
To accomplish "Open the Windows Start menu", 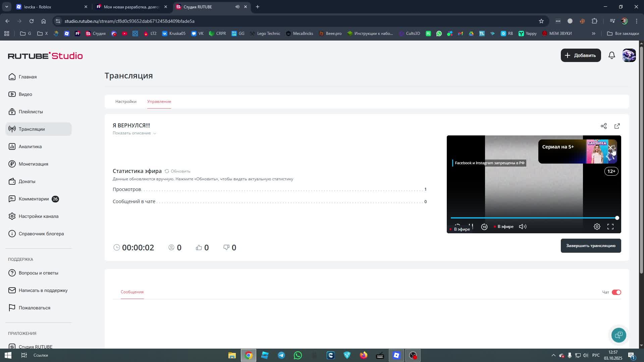I will [x=8, y=355].
